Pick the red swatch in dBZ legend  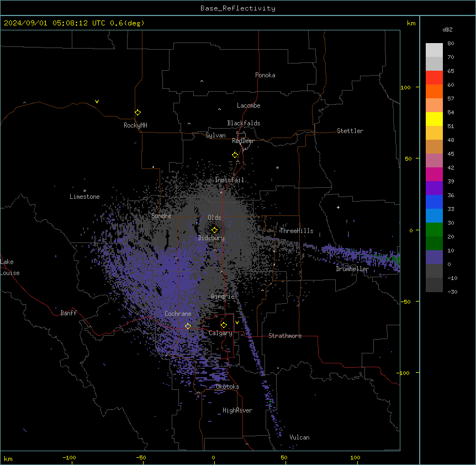pos(434,77)
